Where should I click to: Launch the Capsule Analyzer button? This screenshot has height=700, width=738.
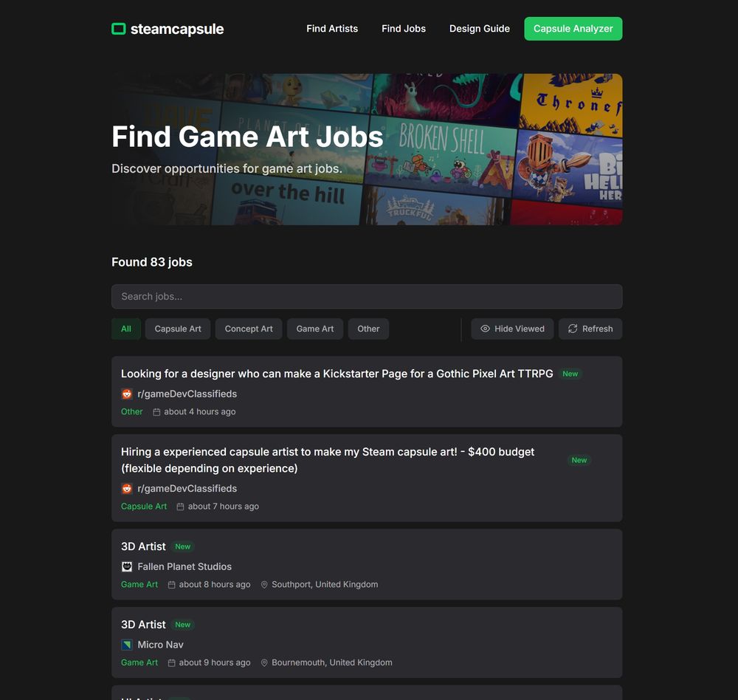573,29
